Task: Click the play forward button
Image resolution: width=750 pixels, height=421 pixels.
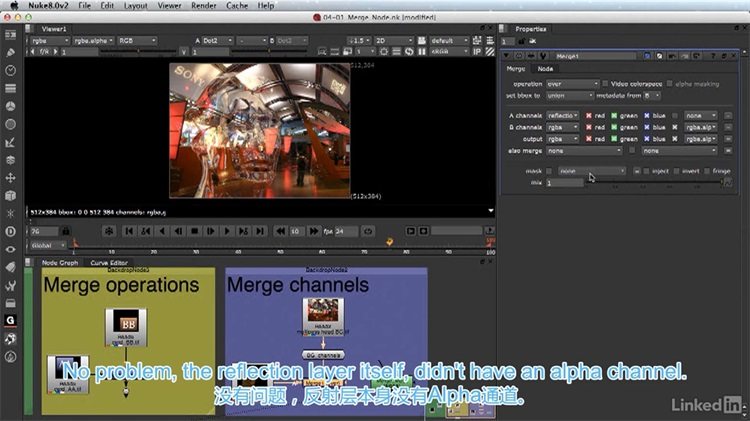Action: pos(227,231)
